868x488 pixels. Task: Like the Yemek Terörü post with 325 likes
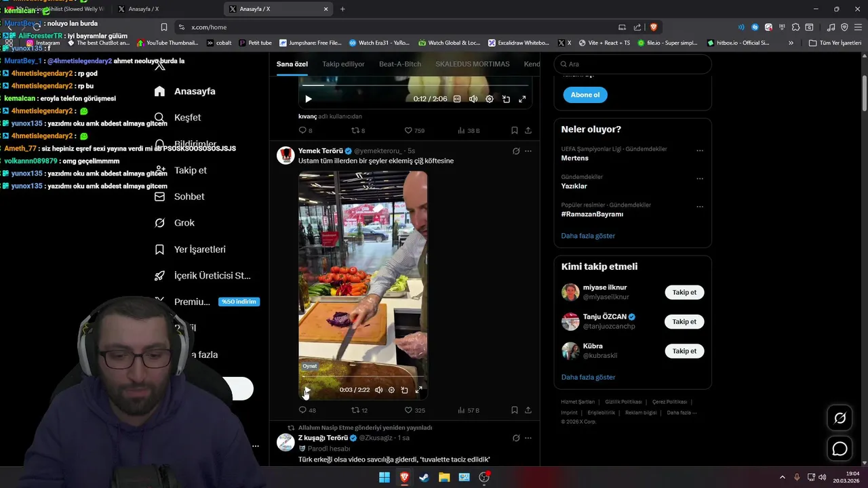(x=414, y=410)
